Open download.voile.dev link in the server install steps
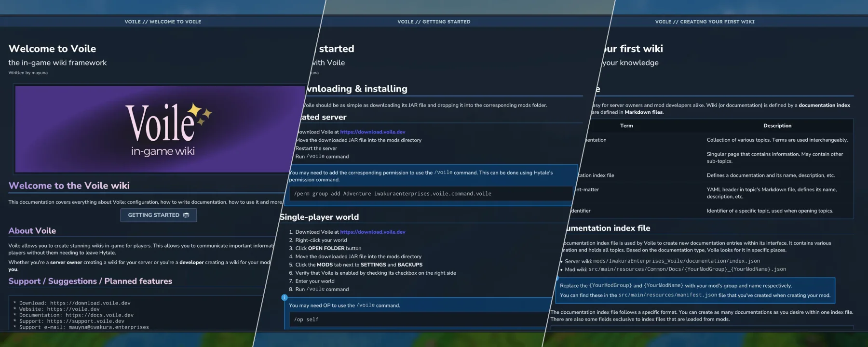 pos(373,132)
